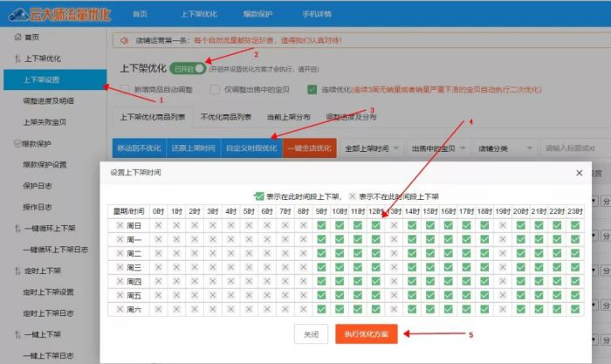Select 上下架设置 in the sidebar
The height and width of the screenshot is (364, 611).
(55, 80)
